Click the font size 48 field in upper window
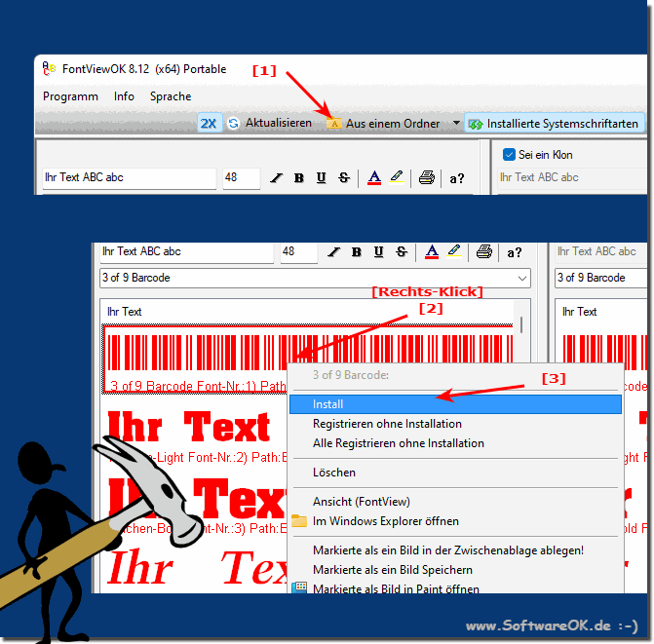 pyautogui.click(x=241, y=177)
